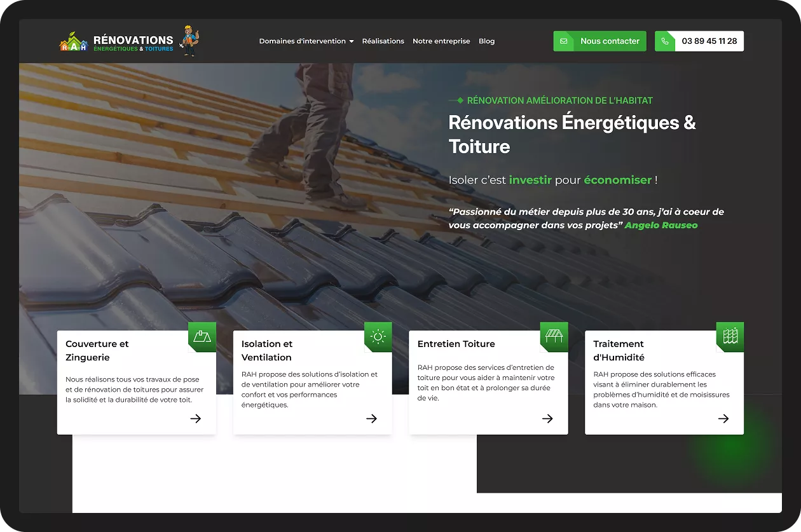Open the Isolation et Ventilation card title
The width and height of the screenshot is (801, 532).
tap(267, 351)
